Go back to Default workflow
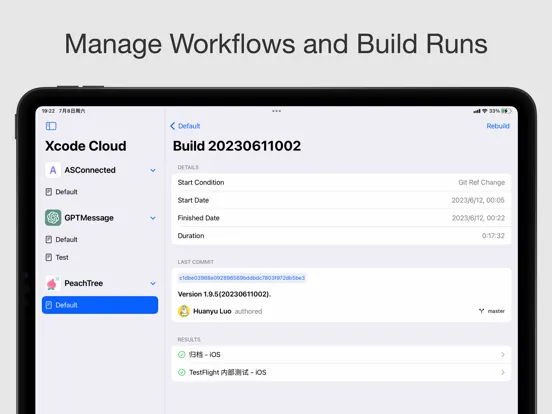 pyautogui.click(x=185, y=126)
